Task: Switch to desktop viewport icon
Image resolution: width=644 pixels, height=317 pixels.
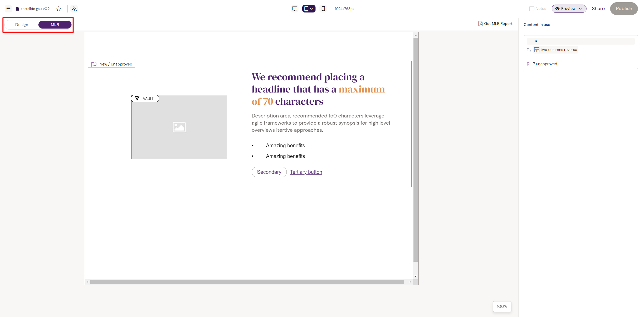Action: (x=294, y=9)
